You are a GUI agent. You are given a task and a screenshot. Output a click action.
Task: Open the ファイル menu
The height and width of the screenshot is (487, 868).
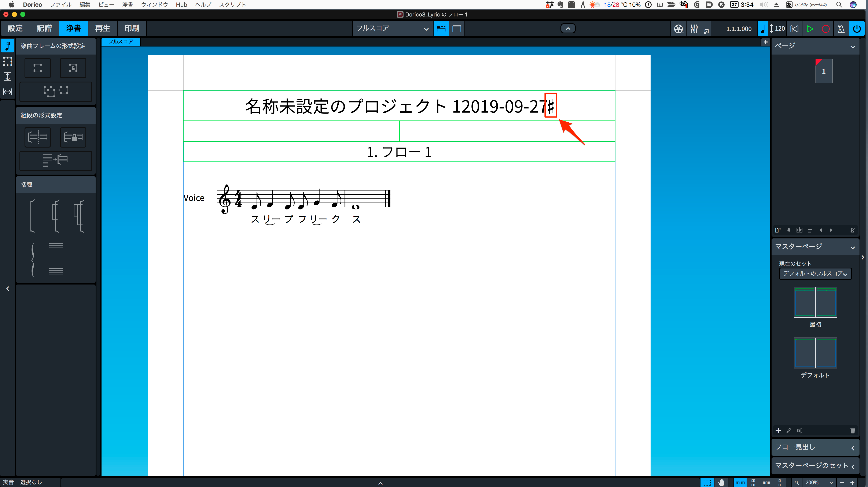[61, 5]
